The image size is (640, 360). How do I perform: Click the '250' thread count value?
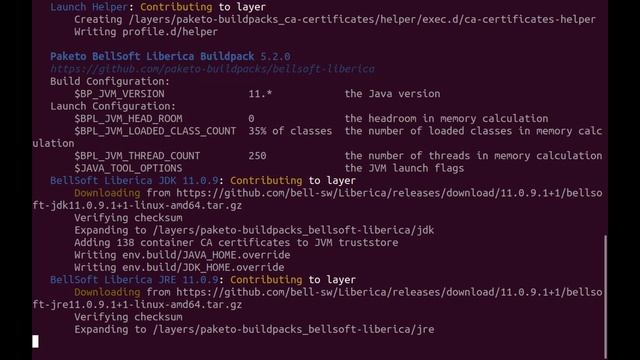click(x=257, y=156)
